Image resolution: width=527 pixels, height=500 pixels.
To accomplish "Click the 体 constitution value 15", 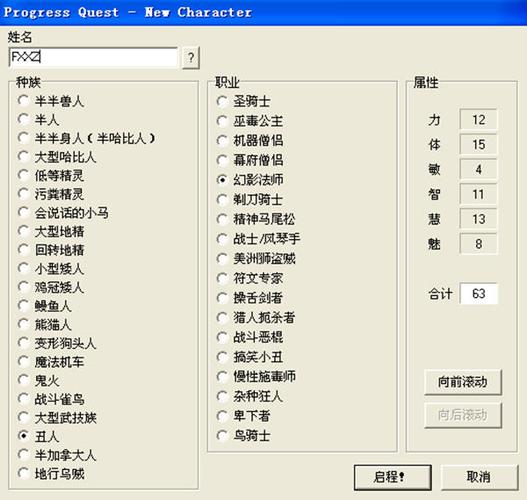I will (x=478, y=144).
